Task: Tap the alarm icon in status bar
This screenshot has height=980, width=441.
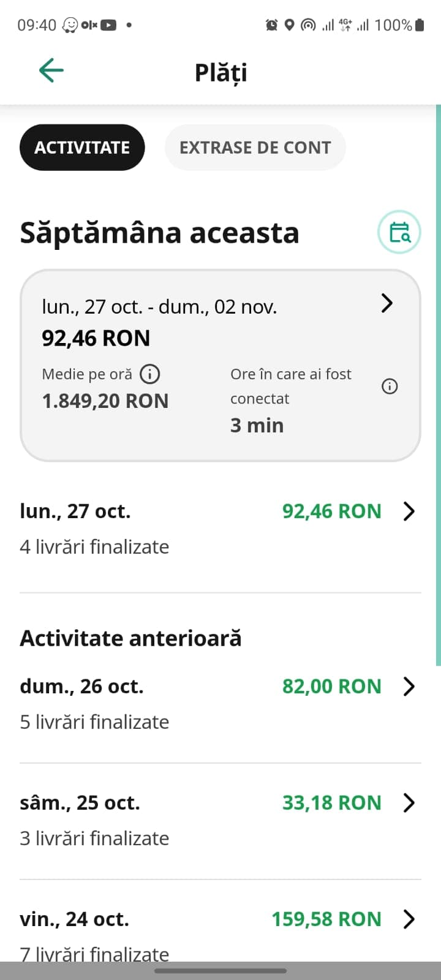Action: (271, 25)
